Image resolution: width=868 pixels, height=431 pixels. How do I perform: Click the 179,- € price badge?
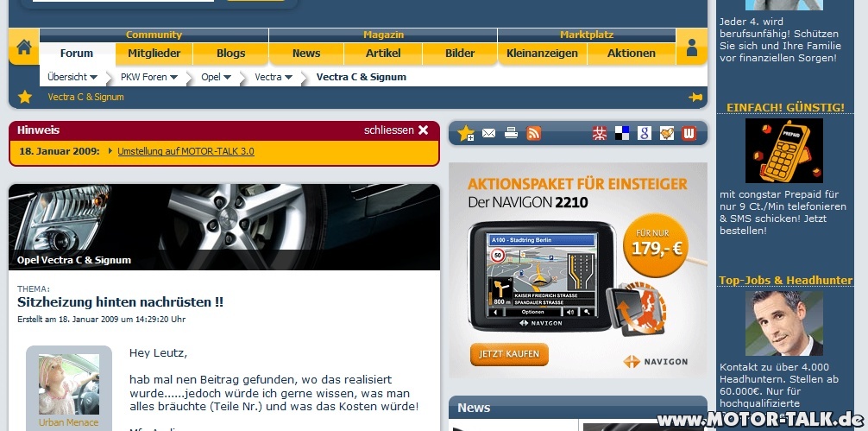[x=656, y=244]
